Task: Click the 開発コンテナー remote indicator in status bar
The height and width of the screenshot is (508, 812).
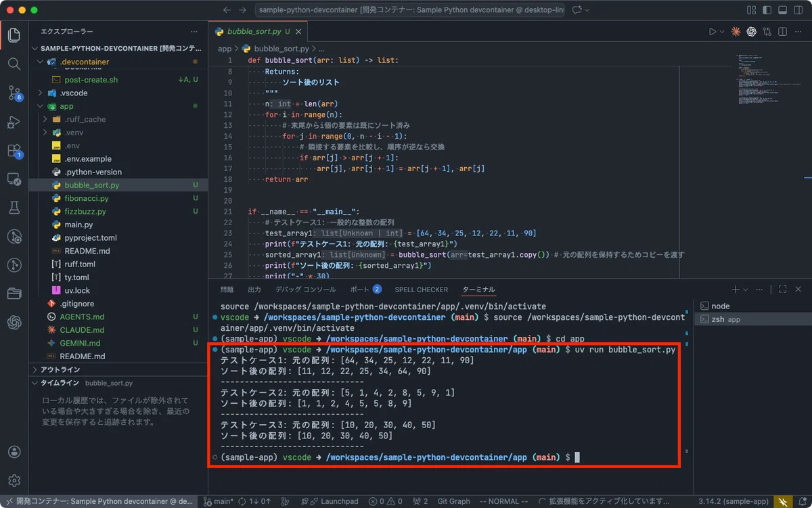Action: pyautogui.click(x=97, y=501)
